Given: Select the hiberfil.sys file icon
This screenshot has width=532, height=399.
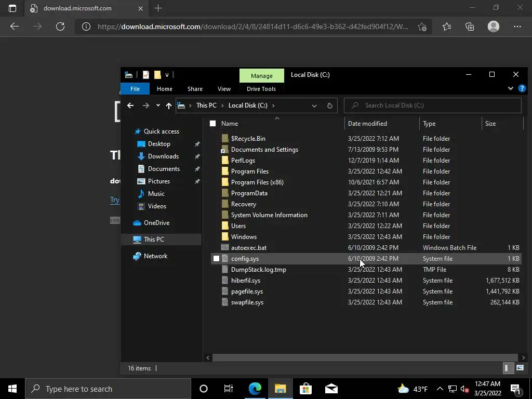Looking at the screenshot, I should 225,281.
